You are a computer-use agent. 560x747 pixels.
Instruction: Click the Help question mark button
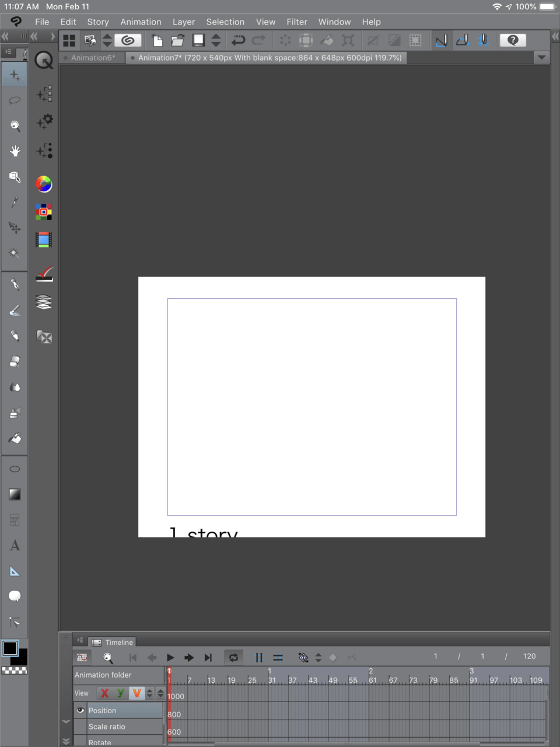513,40
